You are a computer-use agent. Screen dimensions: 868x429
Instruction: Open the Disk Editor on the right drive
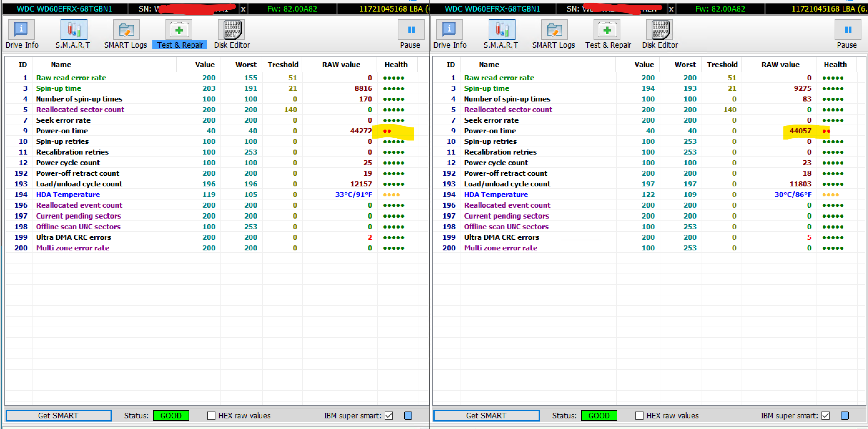point(659,33)
